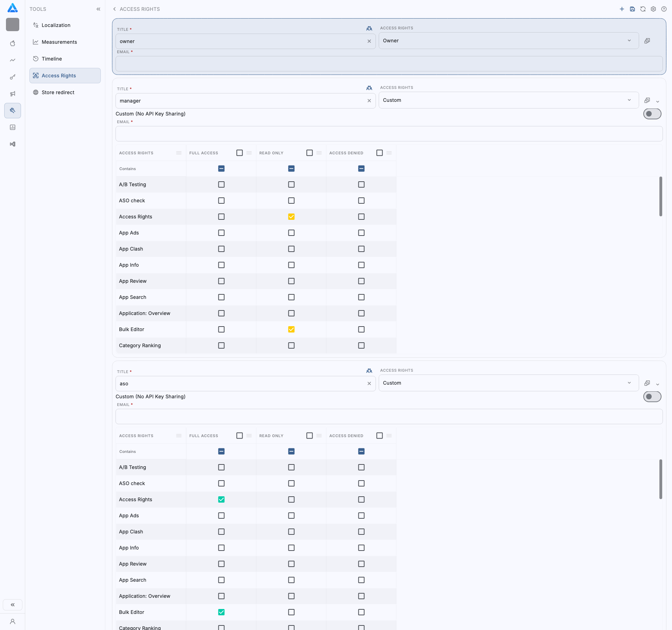This screenshot has width=672, height=630.
Task: Go back via Access Rights header arrow
Action: tap(114, 9)
